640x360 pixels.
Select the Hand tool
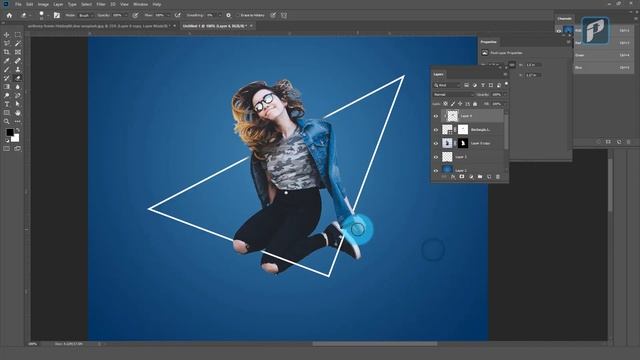(18, 113)
